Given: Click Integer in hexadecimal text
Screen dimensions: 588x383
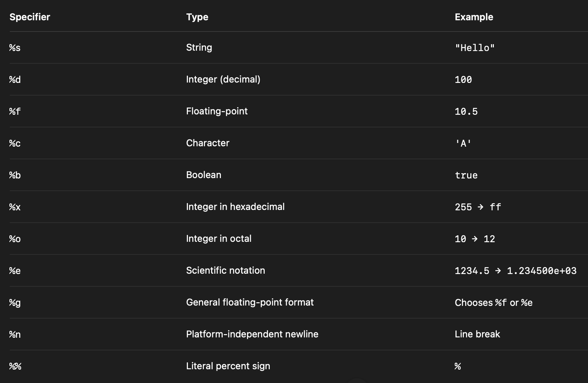Looking at the screenshot, I should [235, 207].
